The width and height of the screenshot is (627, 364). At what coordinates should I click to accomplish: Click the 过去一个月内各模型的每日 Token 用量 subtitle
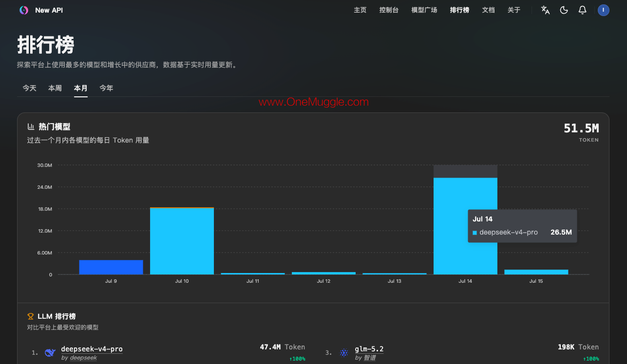(88, 140)
